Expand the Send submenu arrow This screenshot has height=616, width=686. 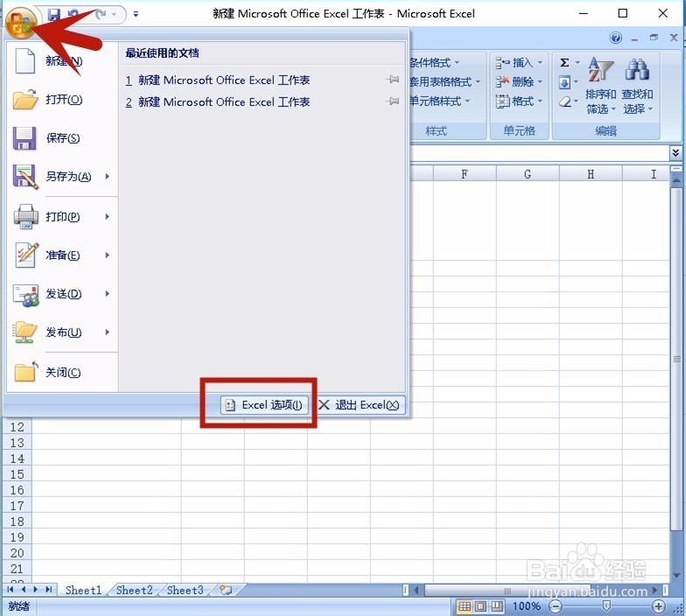click(x=108, y=294)
